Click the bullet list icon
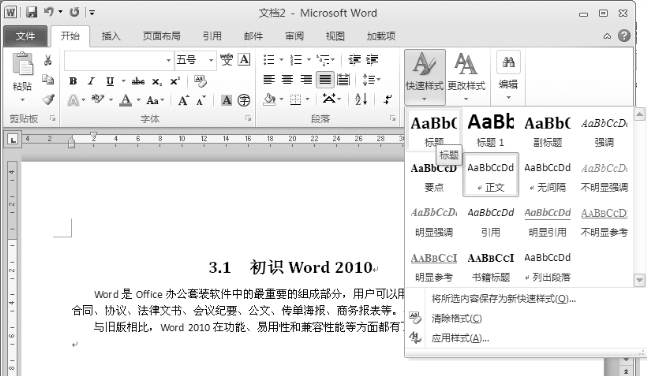 (x=269, y=60)
